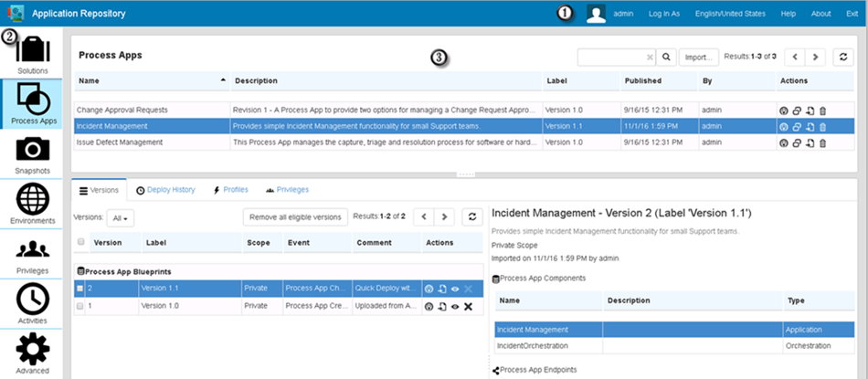Refresh the versions list
Screen dimensions: 868x379
pos(472,216)
